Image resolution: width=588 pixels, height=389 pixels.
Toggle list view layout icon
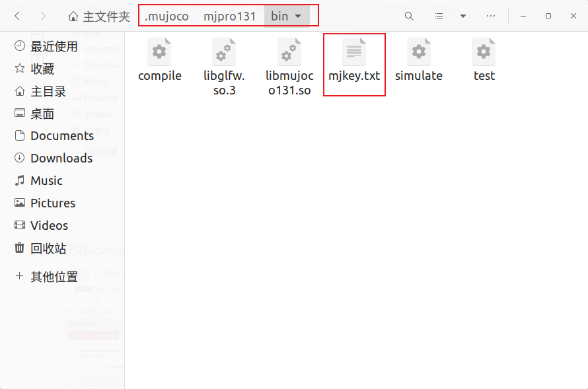[x=439, y=16]
